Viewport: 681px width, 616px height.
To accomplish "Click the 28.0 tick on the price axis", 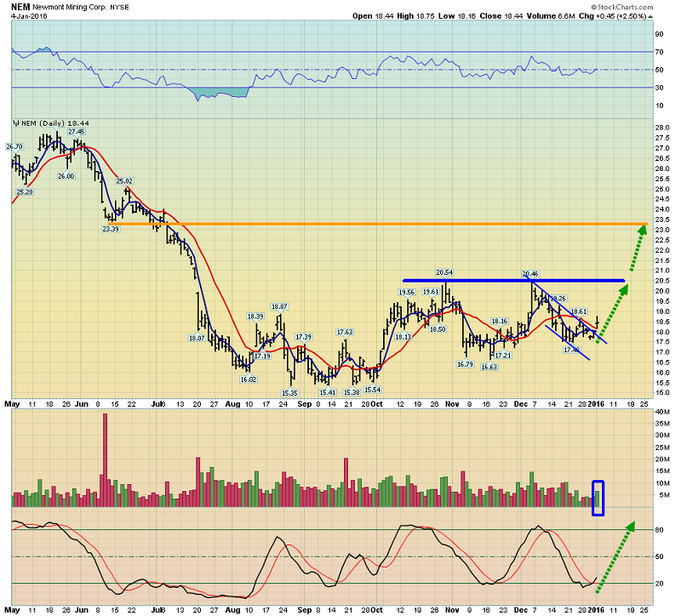I will pyautogui.click(x=662, y=128).
